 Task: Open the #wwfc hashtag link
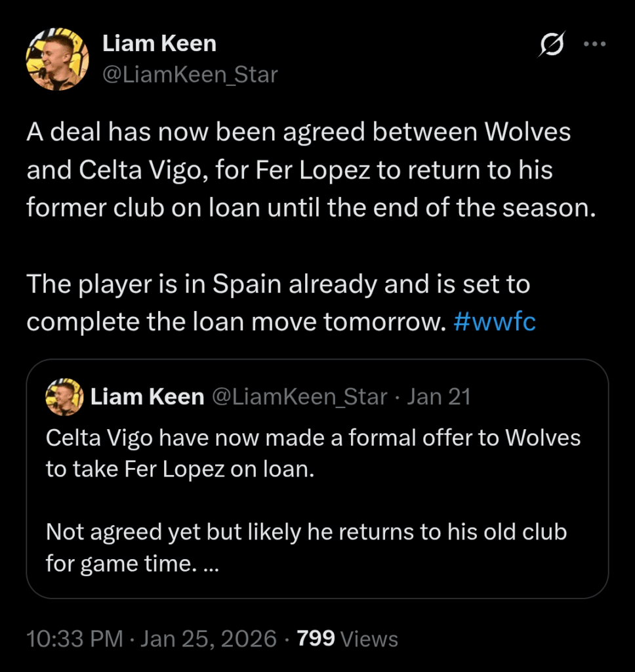[x=494, y=322]
